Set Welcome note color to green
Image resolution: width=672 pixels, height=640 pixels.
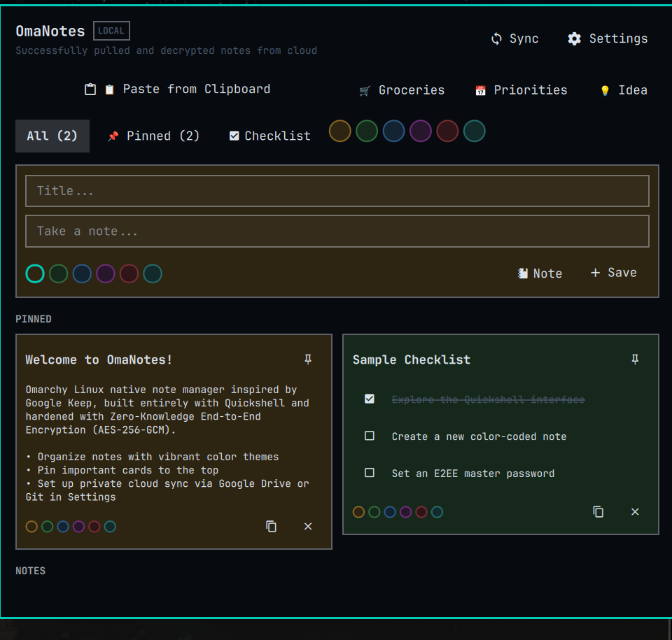[x=47, y=527]
